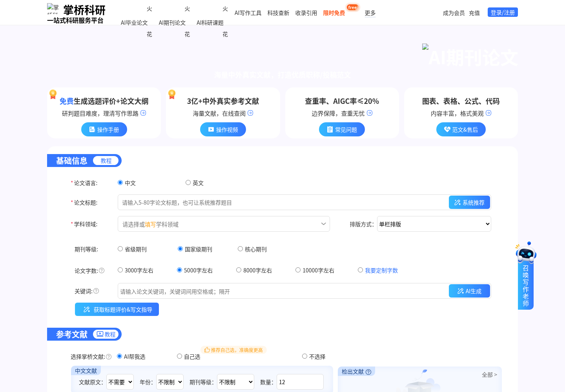Open the 学科领域 dropdown
The image size is (565, 392).
(224, 224)
